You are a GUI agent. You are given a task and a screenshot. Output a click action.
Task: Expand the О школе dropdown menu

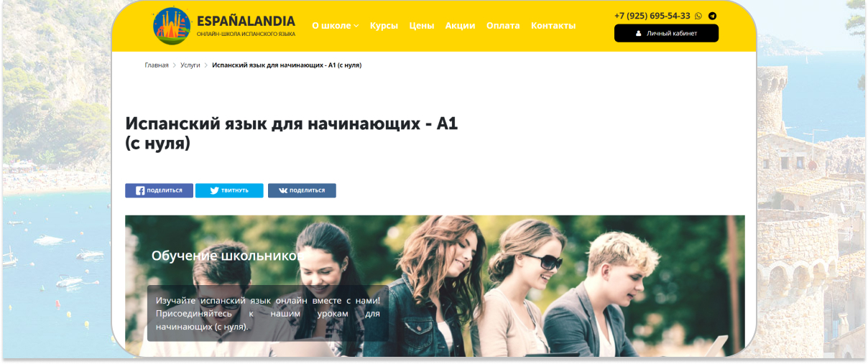335,26
